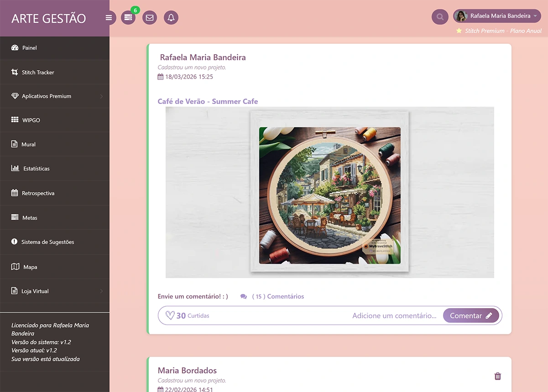View the 15 Comentários link
This screenshot has height=392, width=548.
pyautogui.click(x=278, y=296)
